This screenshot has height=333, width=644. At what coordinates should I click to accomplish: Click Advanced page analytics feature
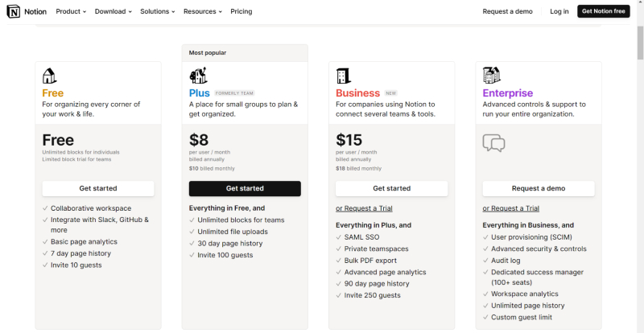pyautogui.click(x=385, y=272)
